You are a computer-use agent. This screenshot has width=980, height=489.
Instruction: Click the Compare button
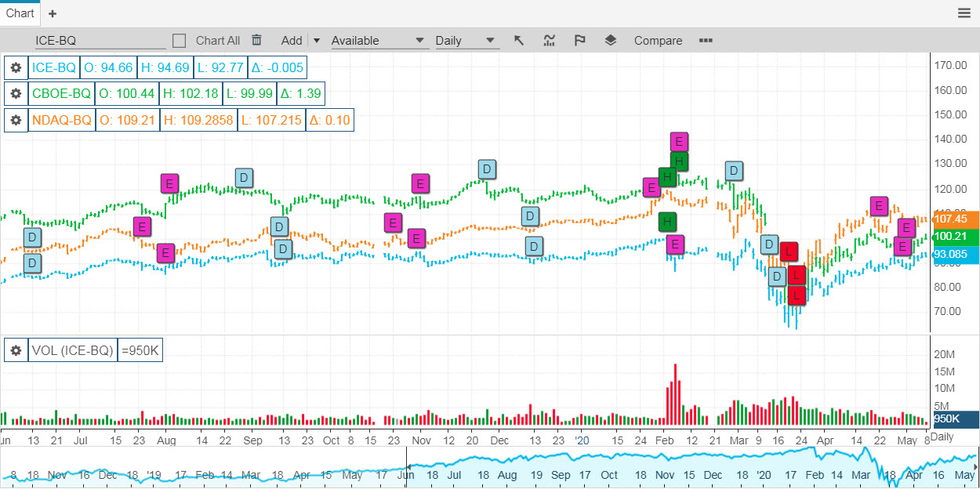coord(658,41)
